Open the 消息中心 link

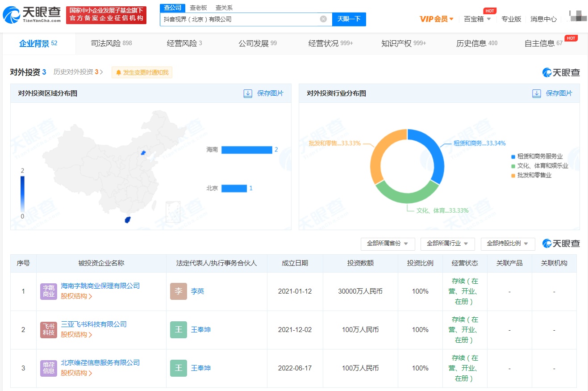pos(543,19)
